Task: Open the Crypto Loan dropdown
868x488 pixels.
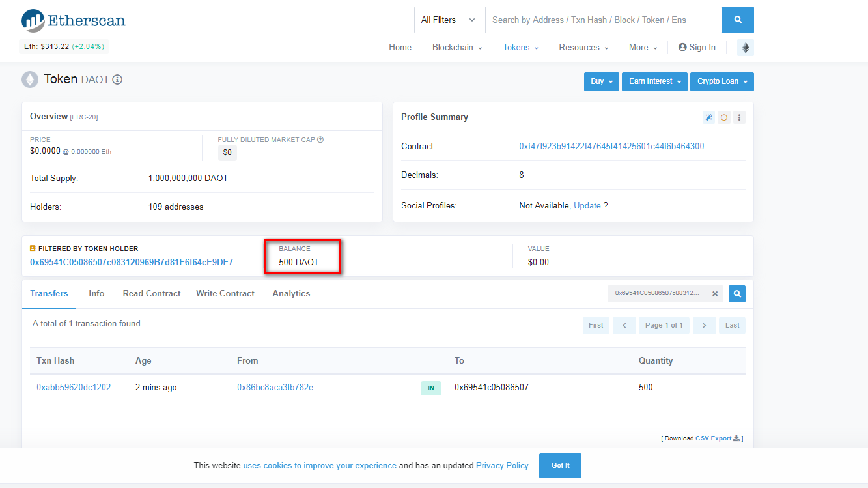Action: [722, 81]
